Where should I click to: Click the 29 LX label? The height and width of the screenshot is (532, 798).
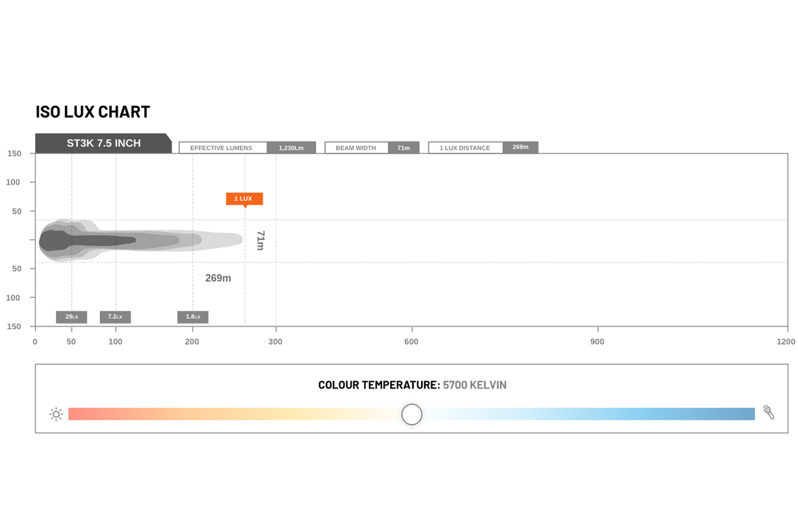(x=71, y=317)
